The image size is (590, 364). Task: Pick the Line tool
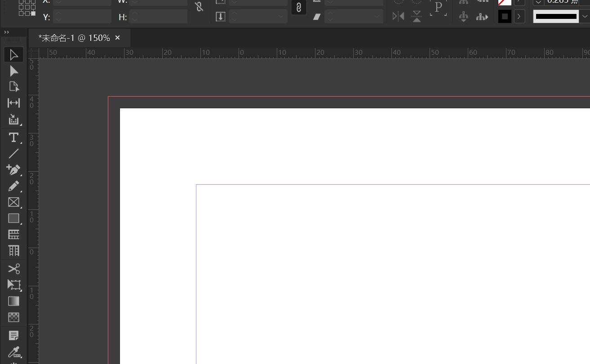(x=14, y=154)
